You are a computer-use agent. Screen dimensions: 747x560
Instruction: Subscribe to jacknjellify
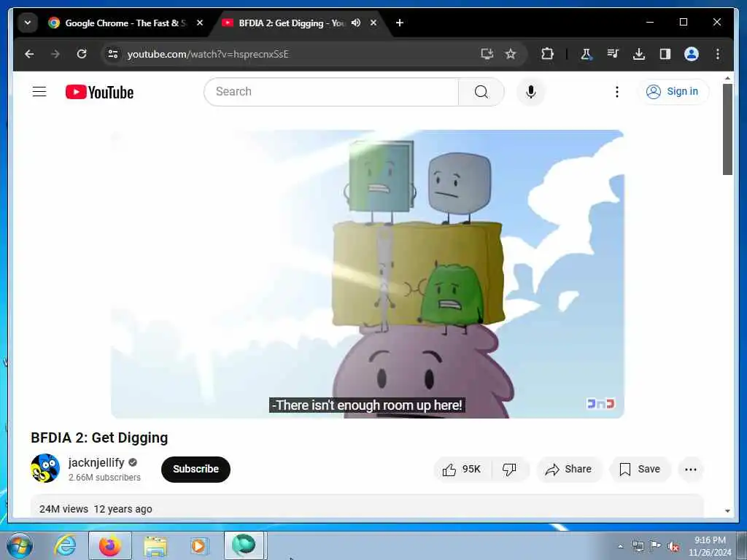tap(196, 469)
